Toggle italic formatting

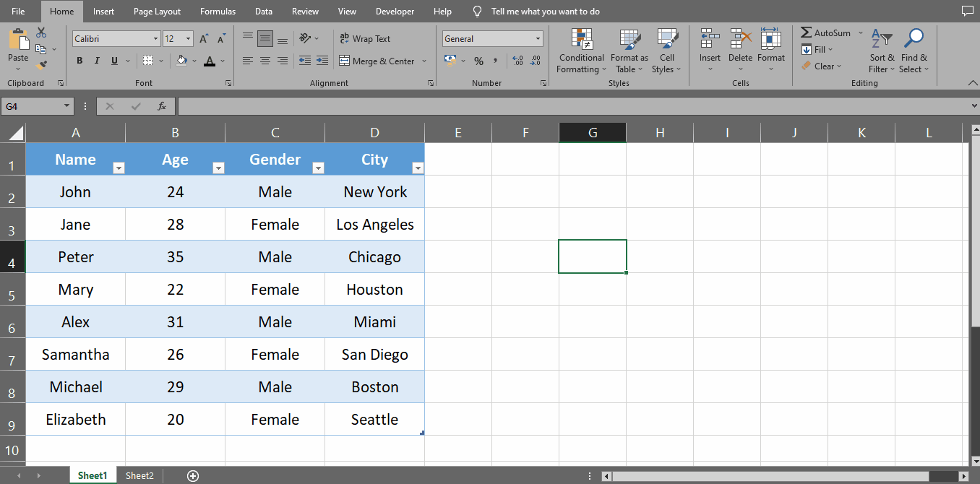coord(97,61)
